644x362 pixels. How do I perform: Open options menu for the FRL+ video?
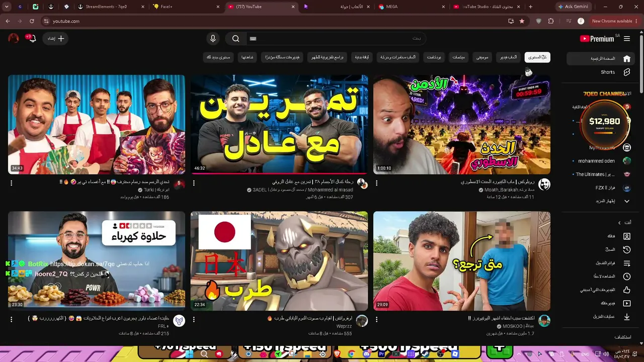tap(11, 319)
